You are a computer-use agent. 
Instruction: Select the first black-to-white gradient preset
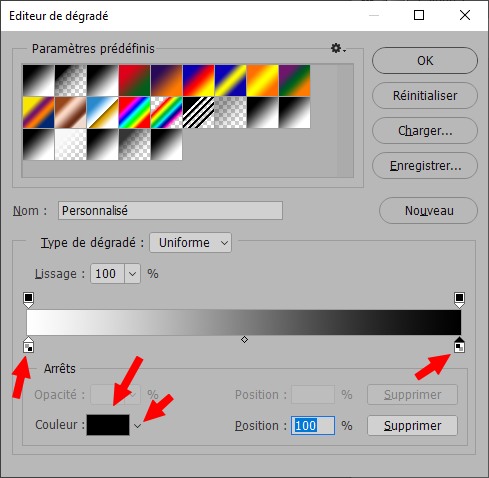tap(39, 81)
